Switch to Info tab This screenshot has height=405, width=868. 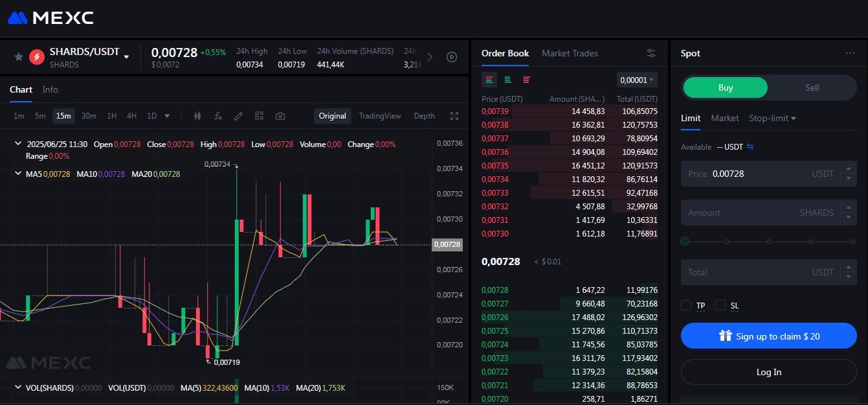50,89
